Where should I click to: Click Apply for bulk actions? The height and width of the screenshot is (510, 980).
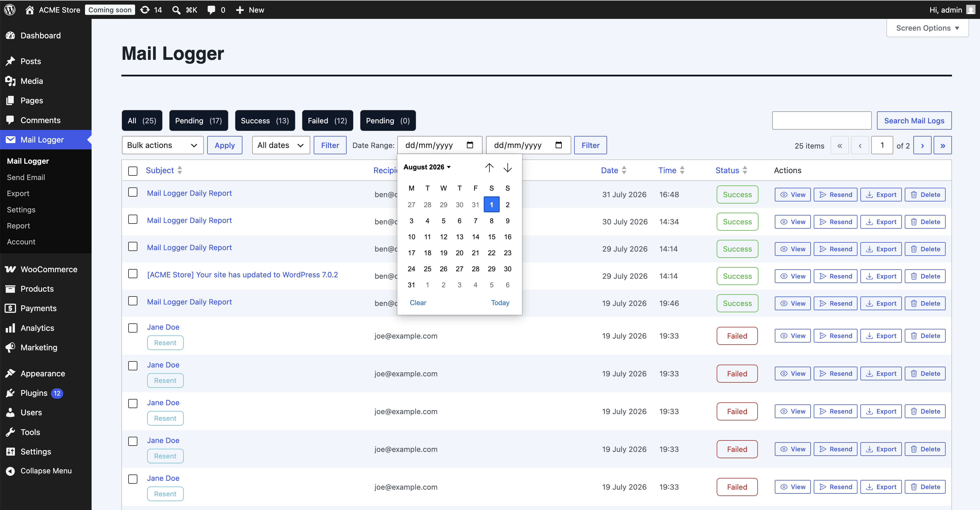pos(224,145)
